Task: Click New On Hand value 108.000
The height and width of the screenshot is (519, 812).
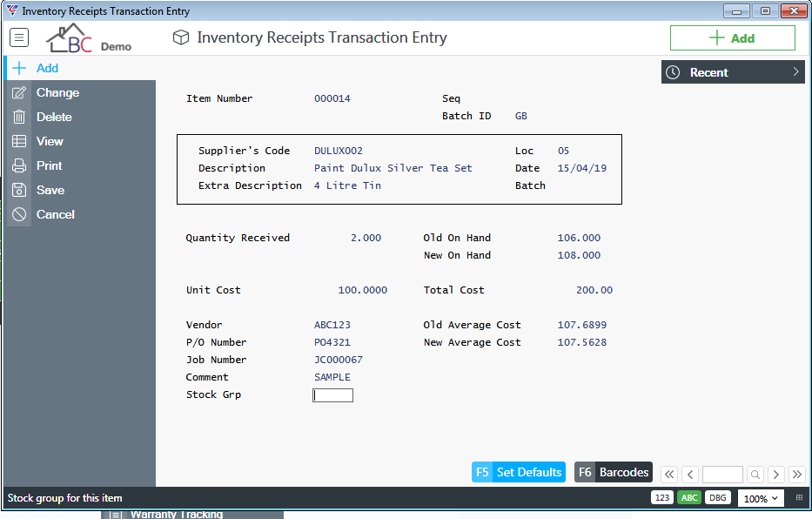Action: pos(579,255)
